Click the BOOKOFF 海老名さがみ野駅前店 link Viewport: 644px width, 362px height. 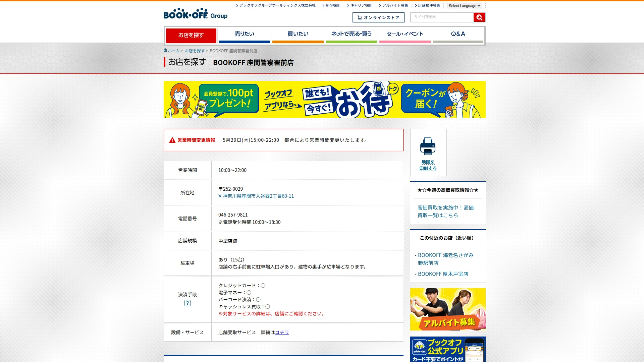445,259
